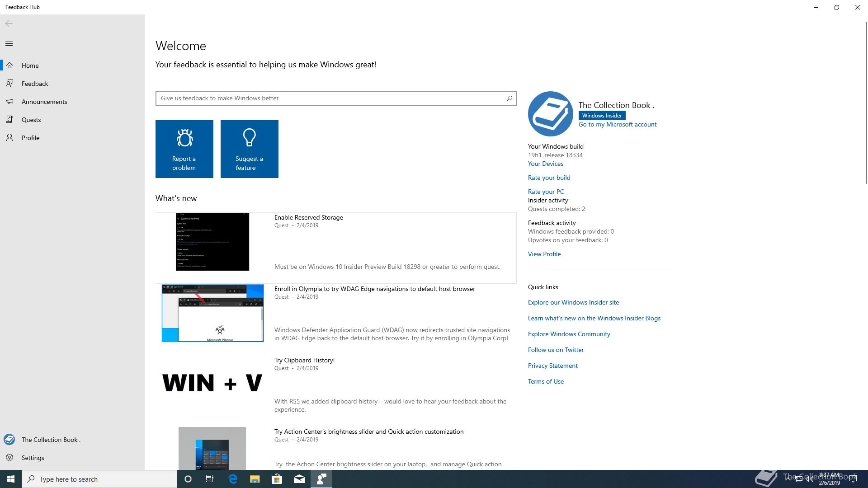Open the Feedback section
The width and height of the screenshot is (868, 488).
pyautogui.click(x=72, y=84)
